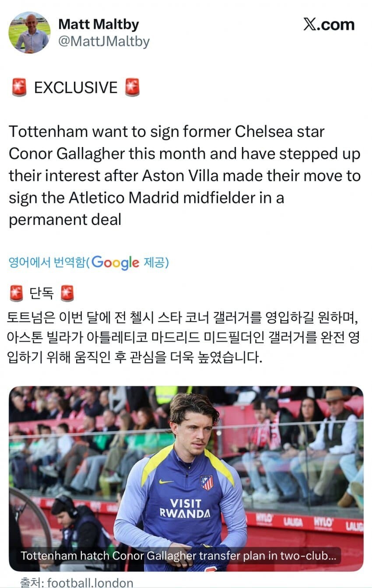Click the Nike swoosh on the training top
Image resolution: width=372 pixels, height=588 pixels.
[x=166, y=481]
